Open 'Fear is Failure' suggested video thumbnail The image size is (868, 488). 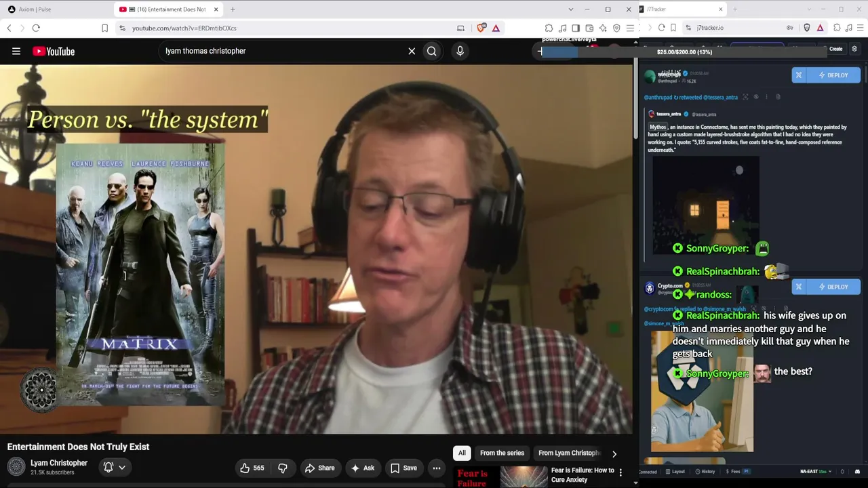pyautogui.click(x=502, y=476)
